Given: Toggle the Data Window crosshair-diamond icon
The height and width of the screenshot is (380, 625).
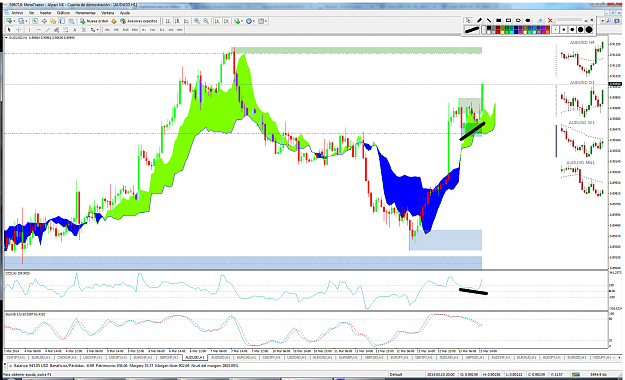Looking at the screenshot, I should (44, 21).
